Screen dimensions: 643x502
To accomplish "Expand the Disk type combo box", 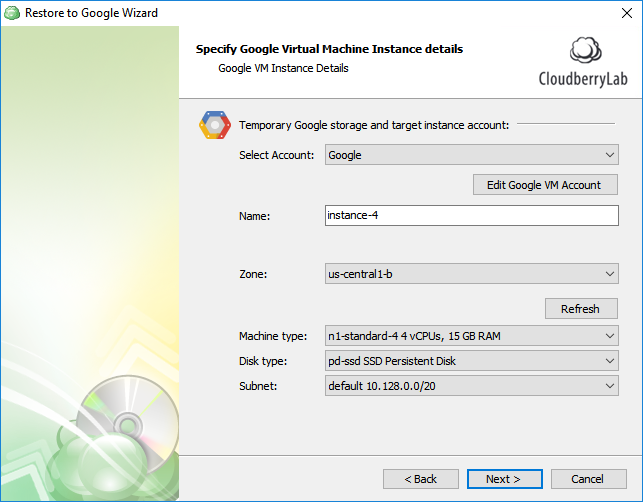I will (472, 361).
